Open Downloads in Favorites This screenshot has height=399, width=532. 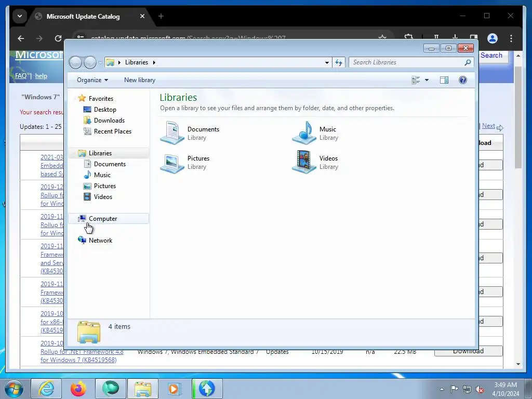(x=109, y=120)
